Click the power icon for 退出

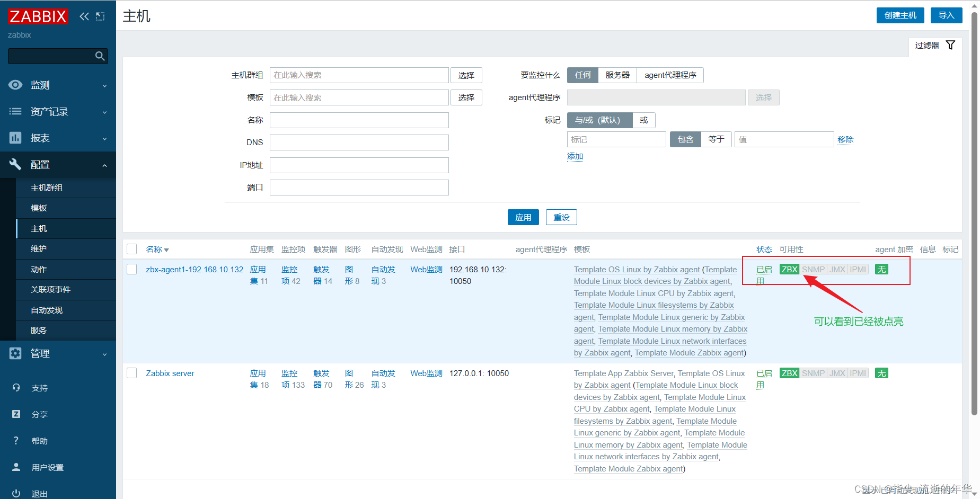tap(16, 493)
